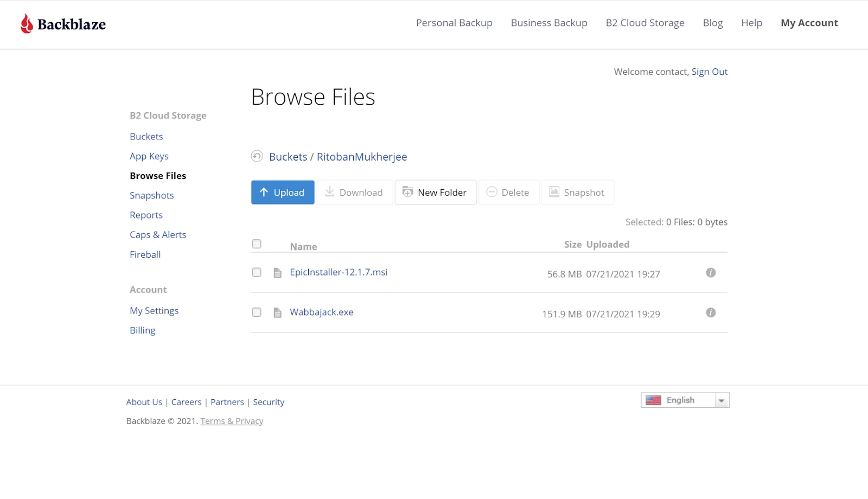Click the 07/21/2021 19:27 upload date
The width and height of the screenshot is (868, 499).
[623, 274]
